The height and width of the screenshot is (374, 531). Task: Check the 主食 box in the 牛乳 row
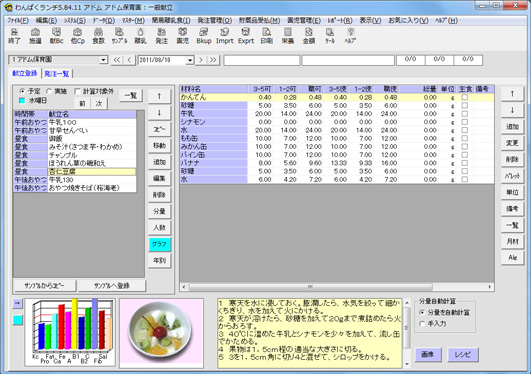coord(465,114)
